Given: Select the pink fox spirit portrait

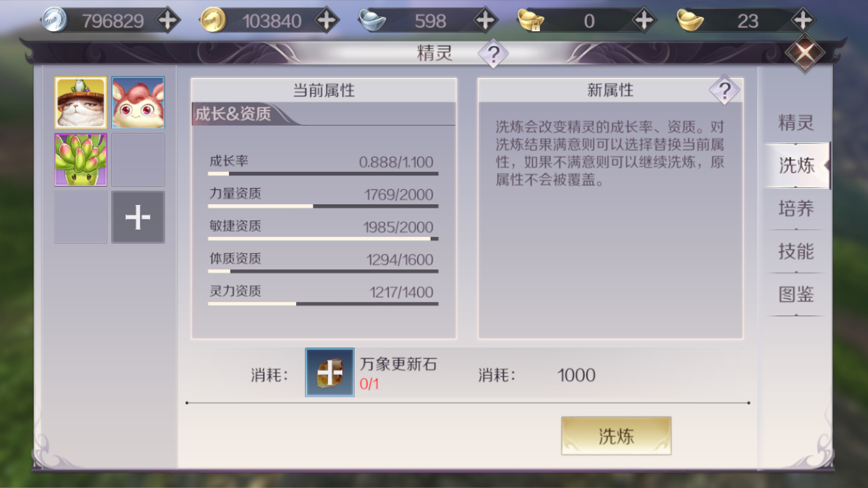Looking at the screenshot, I should click(138, 103).
